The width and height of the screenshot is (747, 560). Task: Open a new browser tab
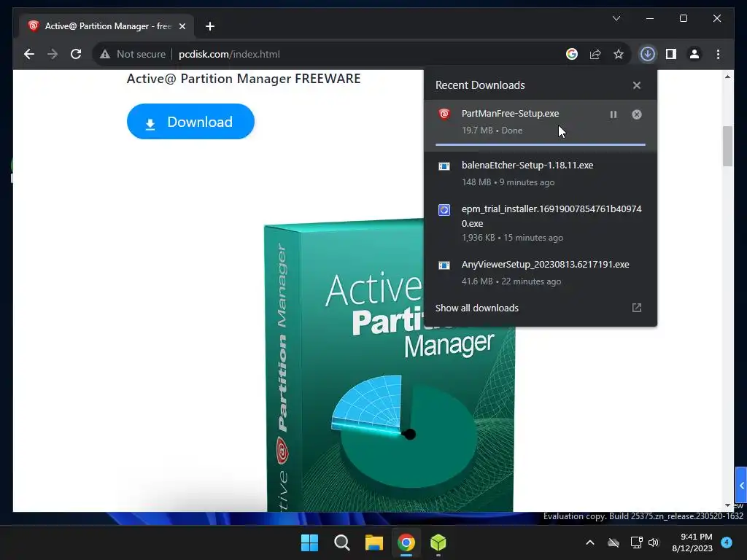[x=209, y=26]
